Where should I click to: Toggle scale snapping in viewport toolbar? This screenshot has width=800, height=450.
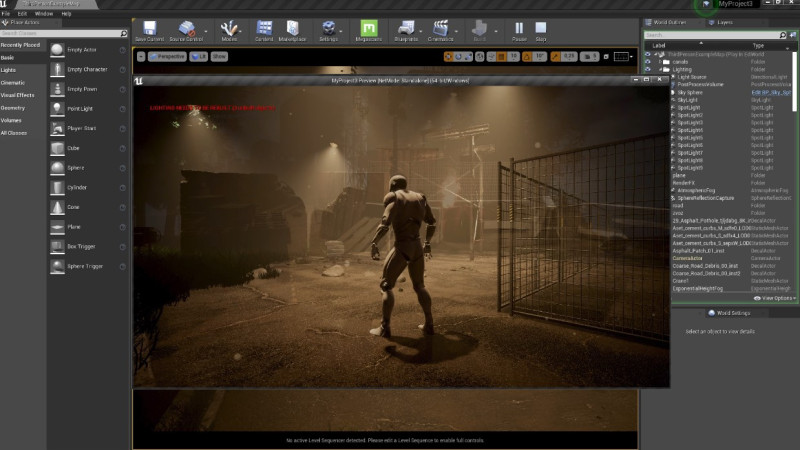(555, 57)
